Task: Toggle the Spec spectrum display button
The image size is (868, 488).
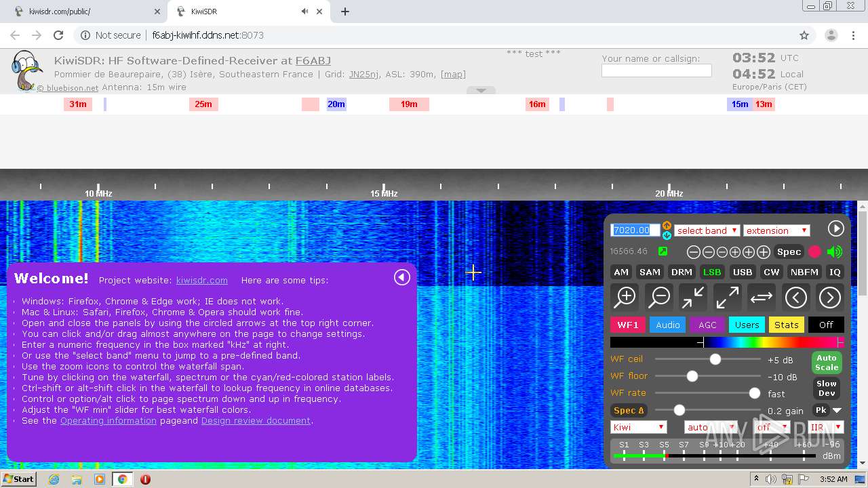Action: coord(789,251)
